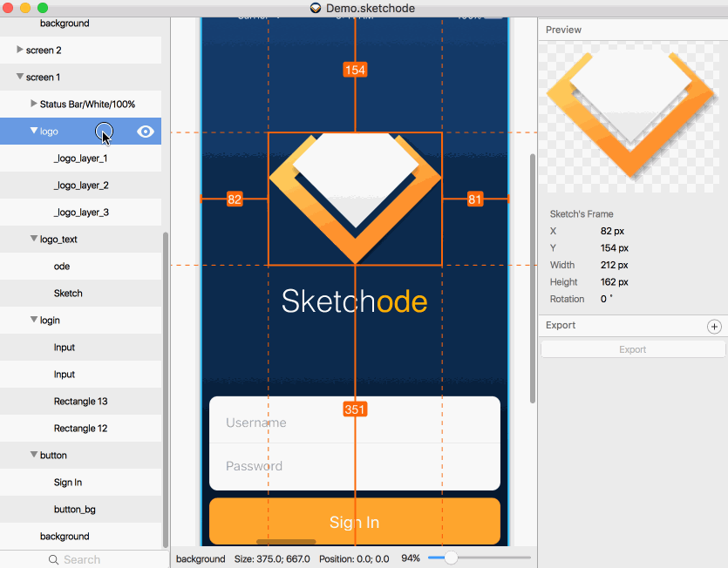
Task: Collapse the screen 1 group
Action: 19,76
